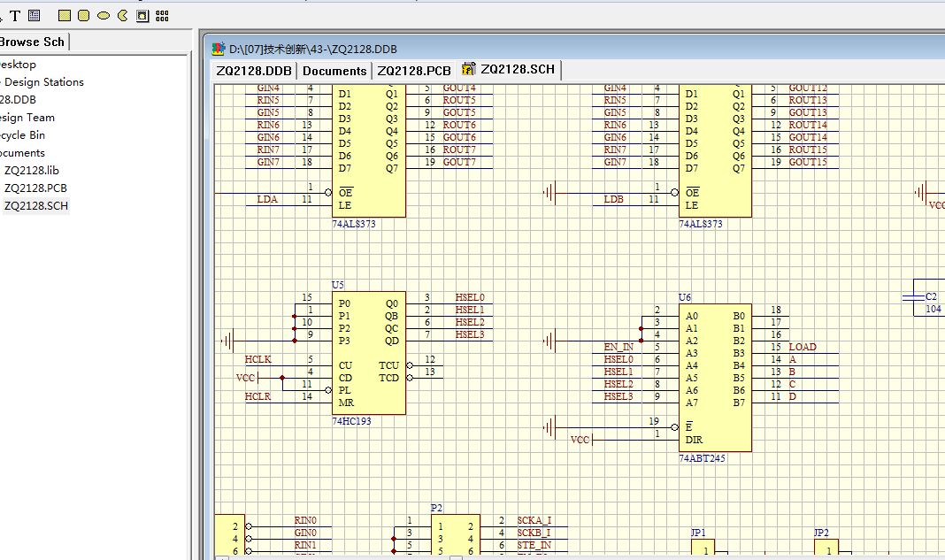Click the 74HC193 part label

click(351, 421)
